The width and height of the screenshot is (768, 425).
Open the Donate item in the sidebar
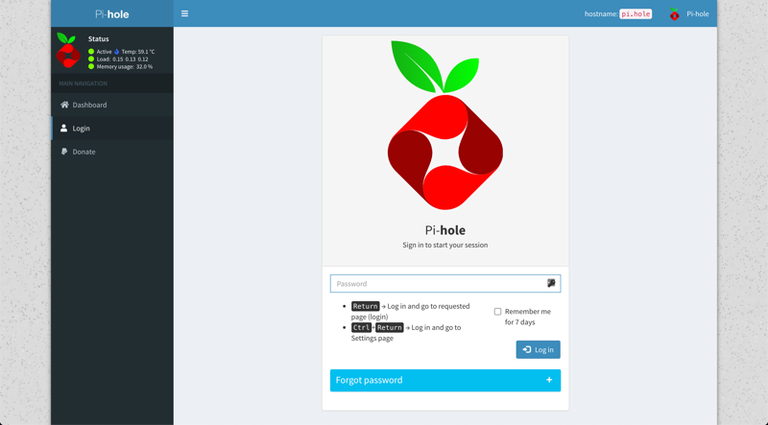coord(84,152)
